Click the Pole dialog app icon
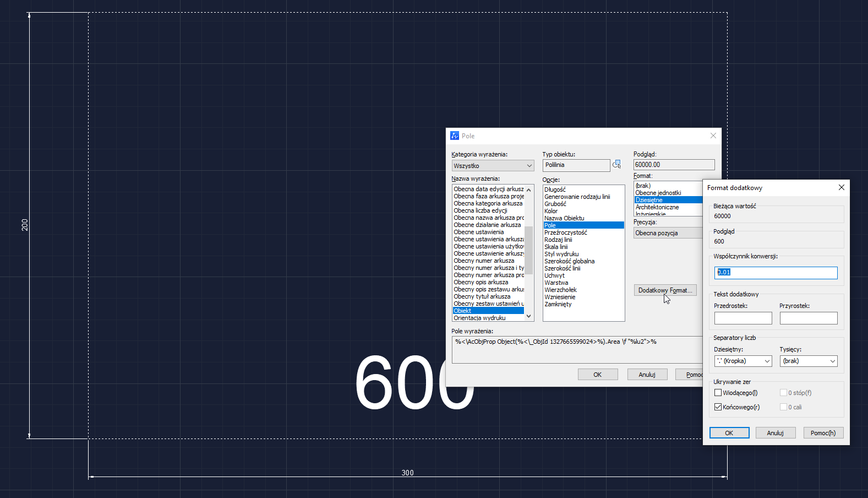868x498 pixels. tap(455, 136)
